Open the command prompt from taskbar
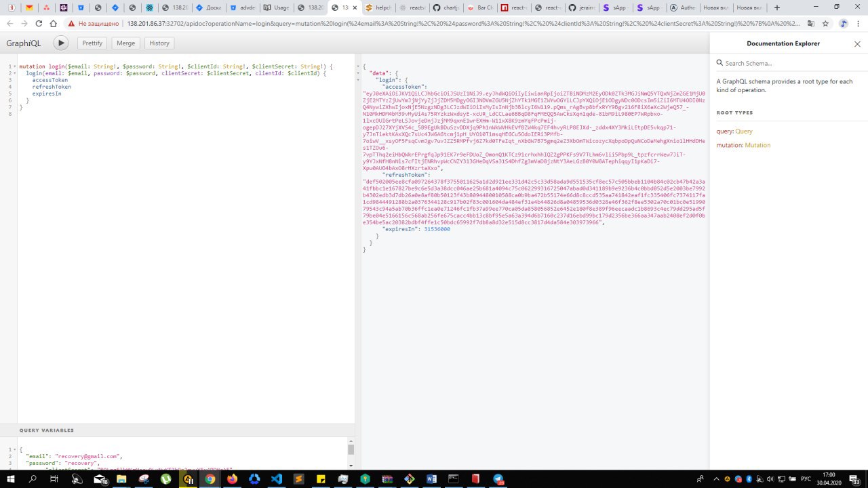Viewport: 868px width, 488px height. pyautogui.click(x=453, y=479)
